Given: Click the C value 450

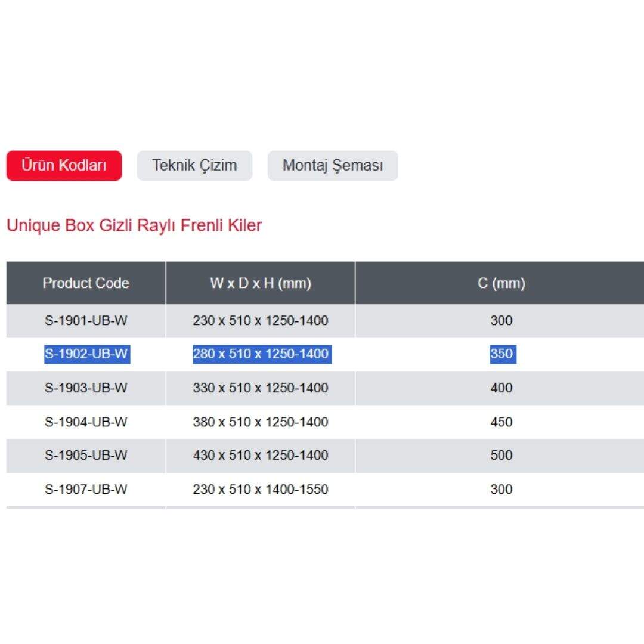Looking at the screenshot, I should [501, 422].
